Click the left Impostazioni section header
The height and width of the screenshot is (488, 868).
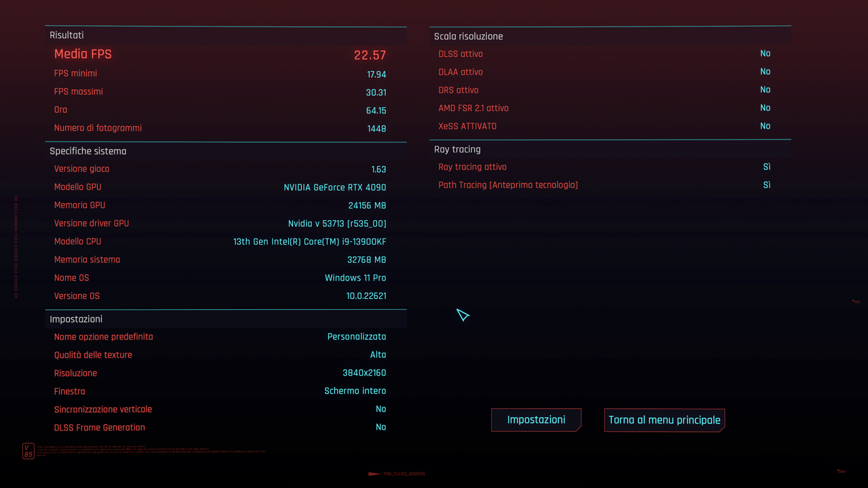(x=76, y=319)
